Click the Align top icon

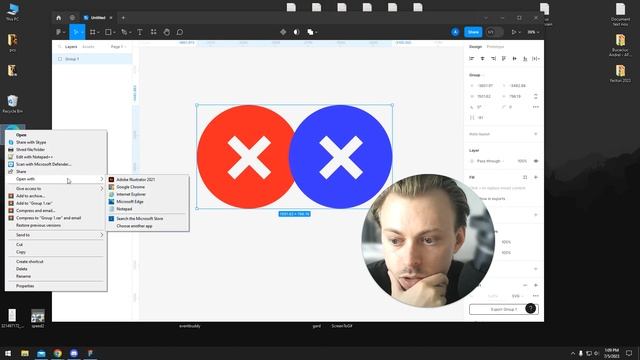504,59
